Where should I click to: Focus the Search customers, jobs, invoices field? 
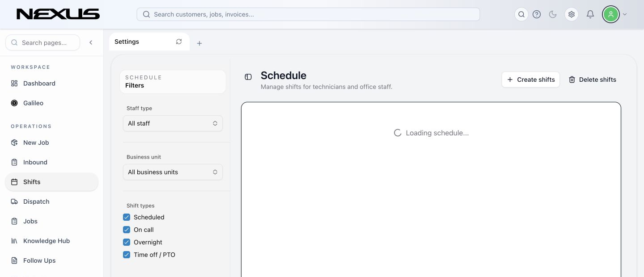(x=308, y=14)
